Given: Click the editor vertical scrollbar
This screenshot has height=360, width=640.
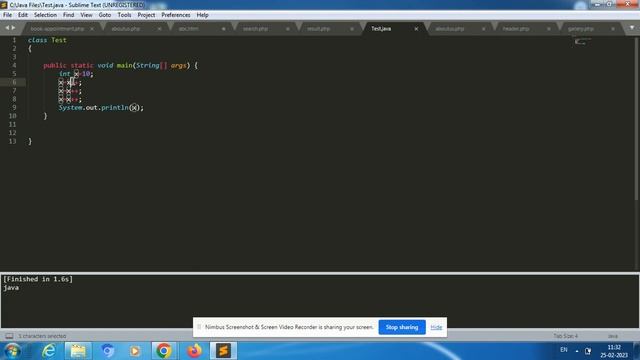Looking at the screenshot, I should [637, 119].
